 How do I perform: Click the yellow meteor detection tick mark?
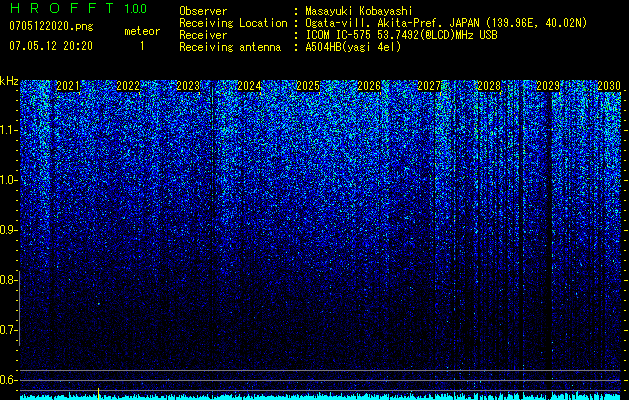[x=99, y=394]
